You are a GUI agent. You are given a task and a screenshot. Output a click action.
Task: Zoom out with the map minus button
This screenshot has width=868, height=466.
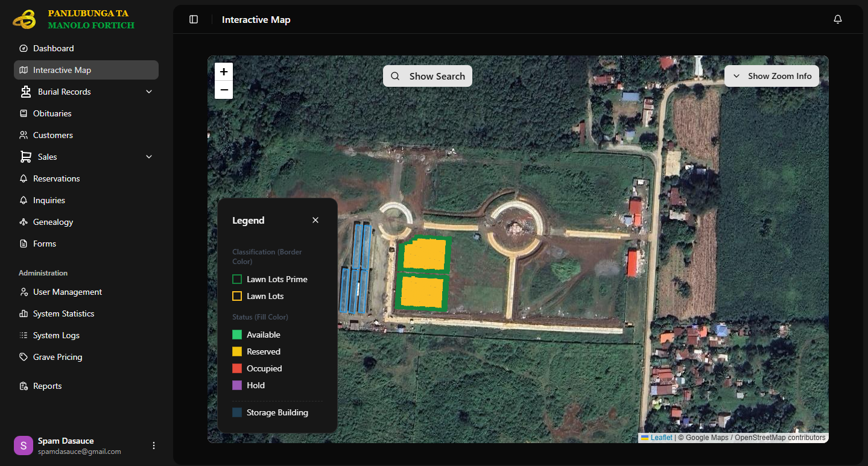pos(224,90)
